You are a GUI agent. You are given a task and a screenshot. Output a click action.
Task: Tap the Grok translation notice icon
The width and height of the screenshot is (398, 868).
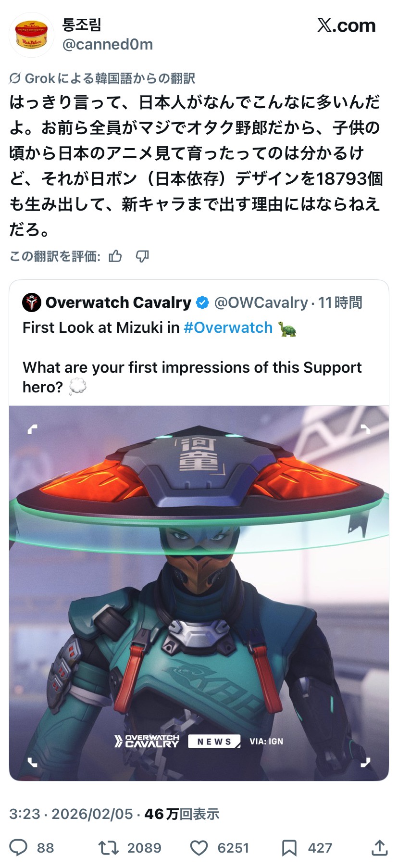coord(15,78)
